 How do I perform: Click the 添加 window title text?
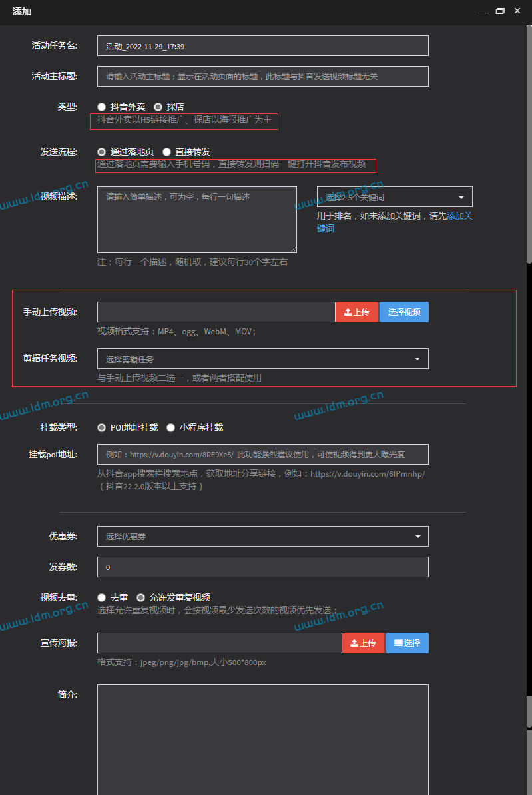tap(22, 12)
